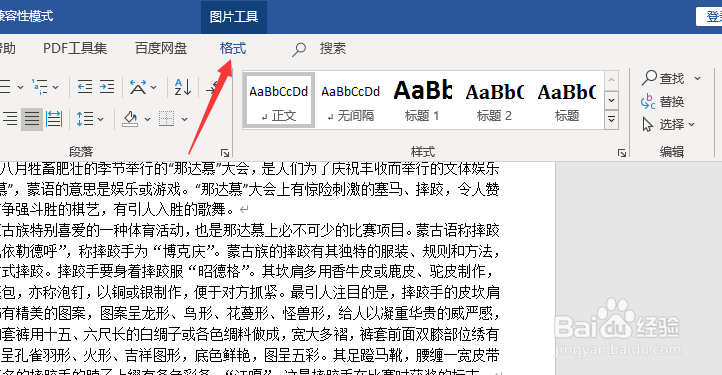Click the text 其足蹬马靴,腰缠一宽皮带

click(x=416, y=355)
